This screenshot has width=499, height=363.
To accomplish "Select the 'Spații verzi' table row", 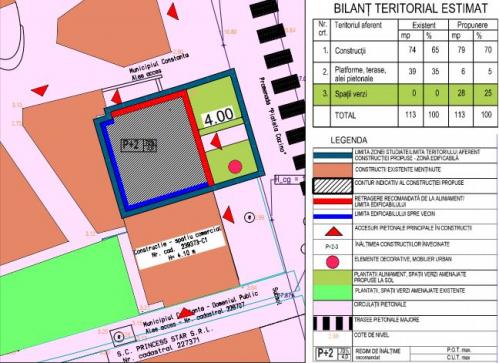I will click(x=405, y=93).
